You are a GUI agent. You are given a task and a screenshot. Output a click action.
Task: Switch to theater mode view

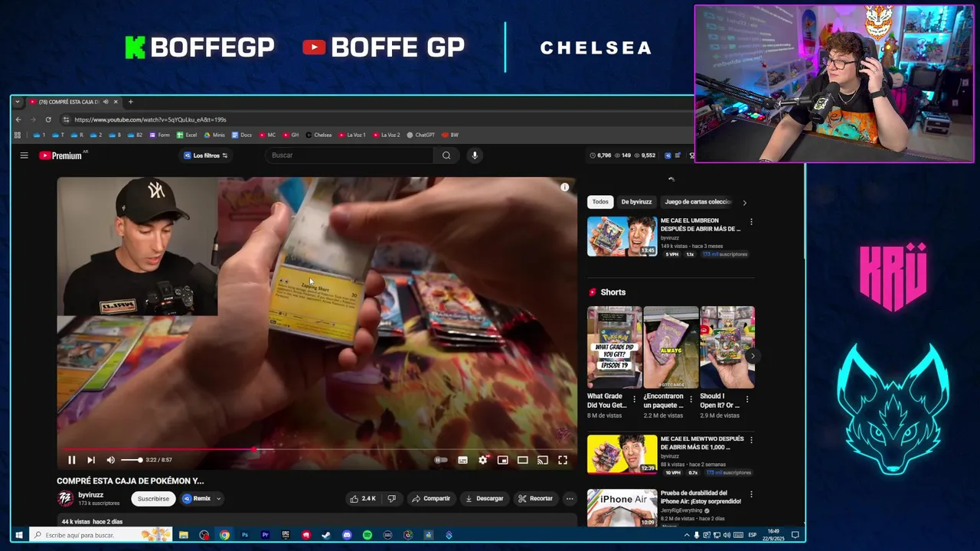tap(522, 460)
